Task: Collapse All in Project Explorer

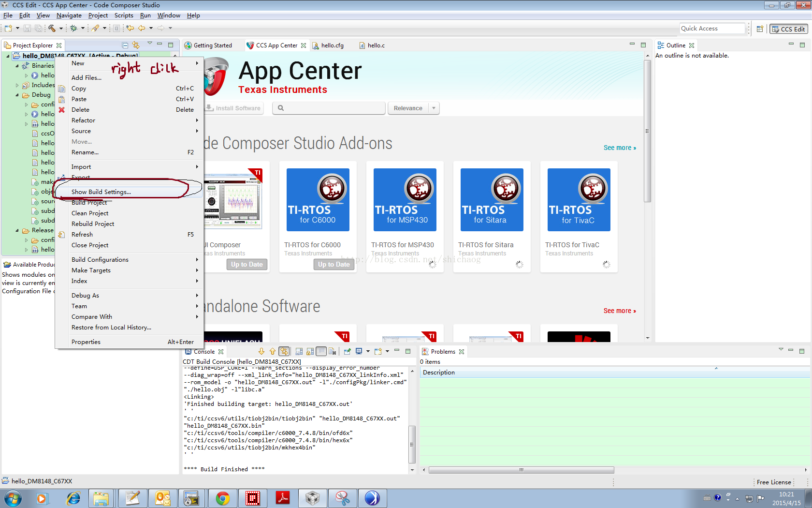Action: (x=125, y=45)
